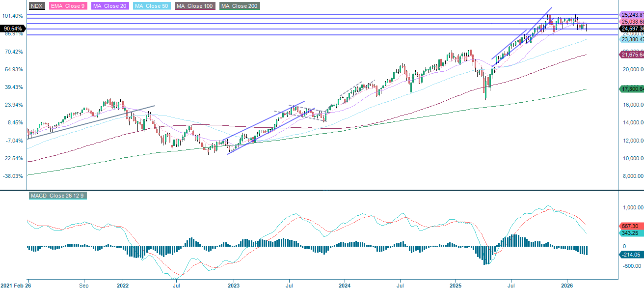The image size is (644, 288).
Task: Click the green 17,800.6 MA200 price label
Action: click(631, 89)
